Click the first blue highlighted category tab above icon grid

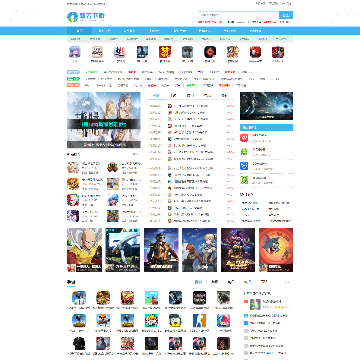[x=198, y=282]
